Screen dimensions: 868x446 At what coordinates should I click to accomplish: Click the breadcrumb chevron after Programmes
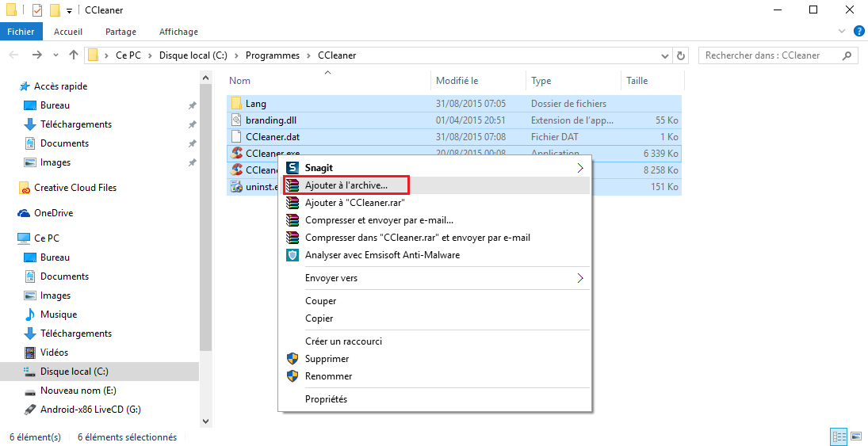(x=310, y=55)
